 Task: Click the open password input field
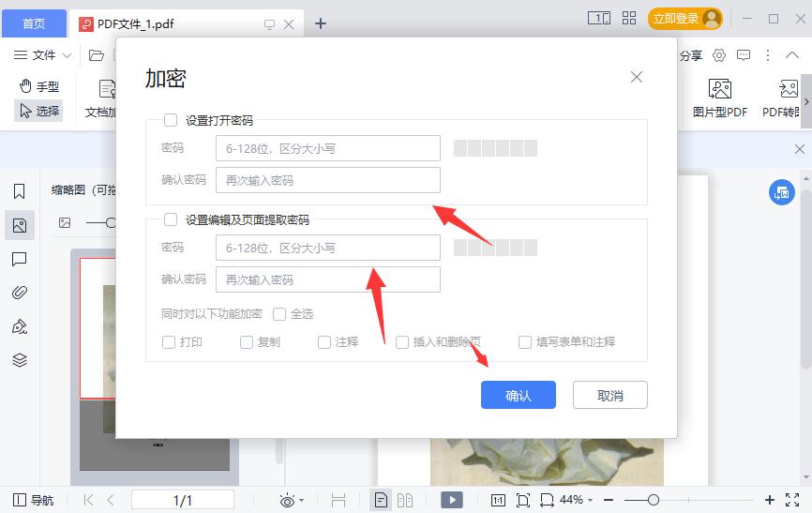[x=328, y=149]
